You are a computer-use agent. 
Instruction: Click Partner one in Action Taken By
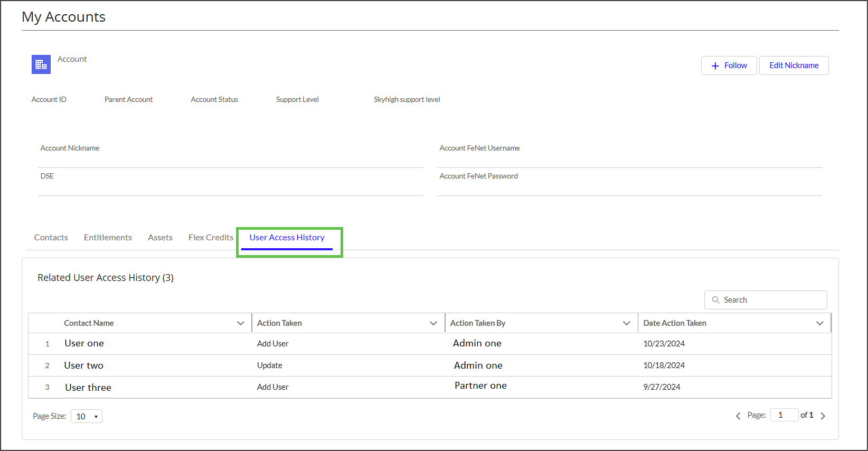click(480, 386)
